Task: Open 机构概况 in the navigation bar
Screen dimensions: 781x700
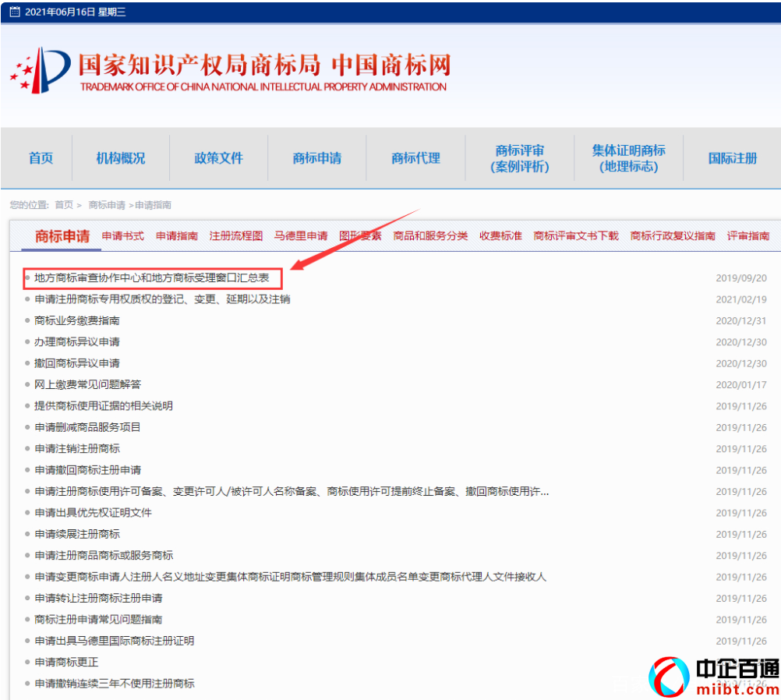Action: [x=121, y=158]
